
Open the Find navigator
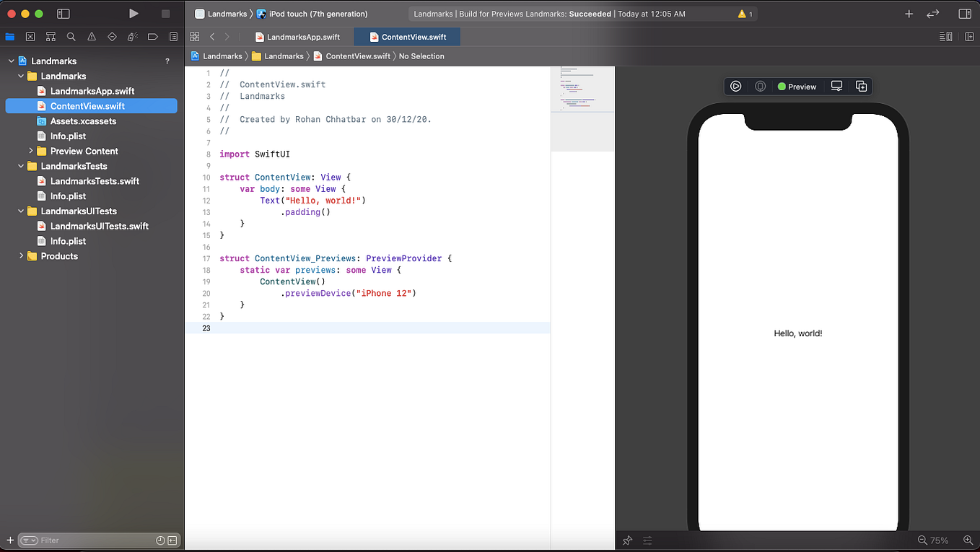70,36
